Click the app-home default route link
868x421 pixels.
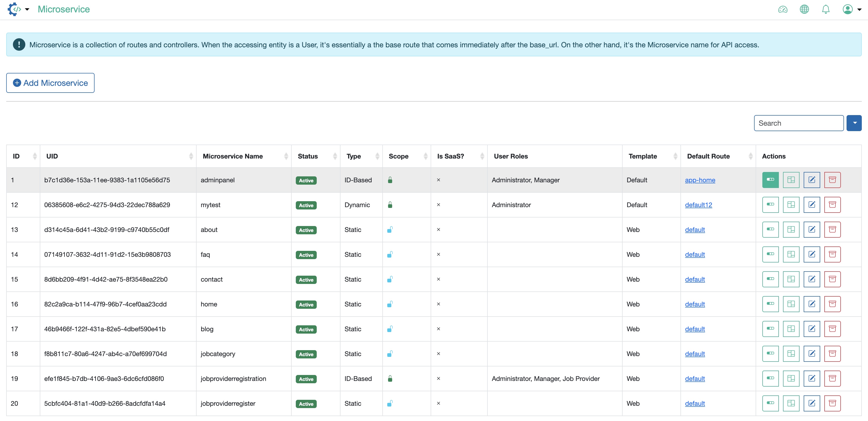[699, 180]
